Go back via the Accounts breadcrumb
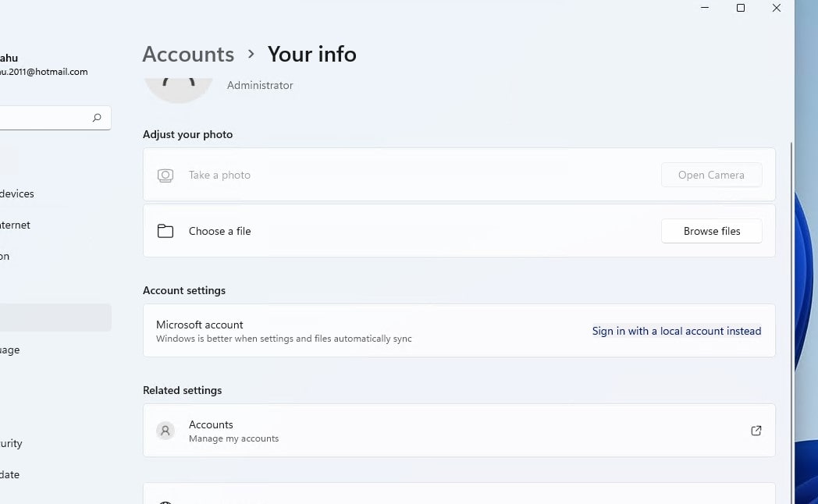The height and width of the screenshot is (504, 818). [188, 54]
